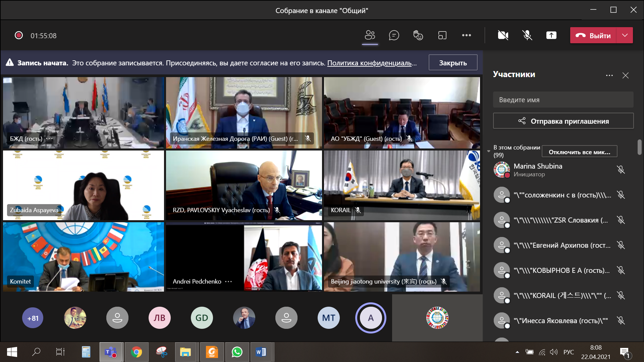Select the KORAIL video tile

(402, 185)
